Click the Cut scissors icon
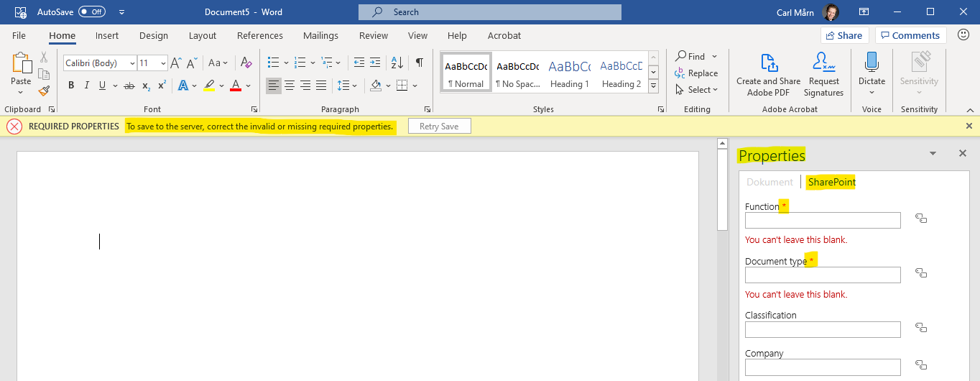 (44, 57)
